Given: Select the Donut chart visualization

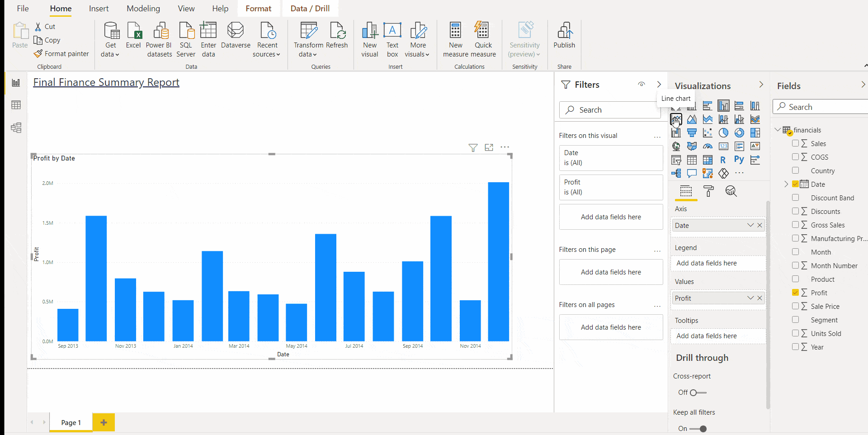Looking at the screenshot, I should click(740, 132).
